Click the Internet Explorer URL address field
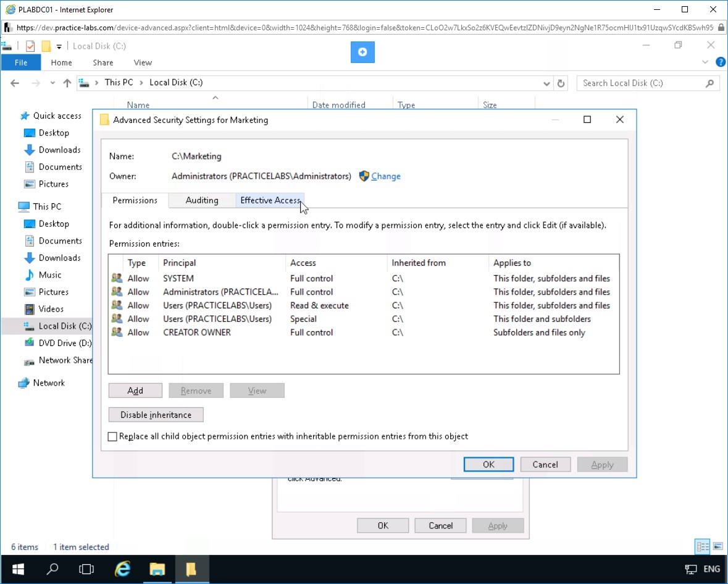This screenshot has height=584, width=728. click(364, 27)
